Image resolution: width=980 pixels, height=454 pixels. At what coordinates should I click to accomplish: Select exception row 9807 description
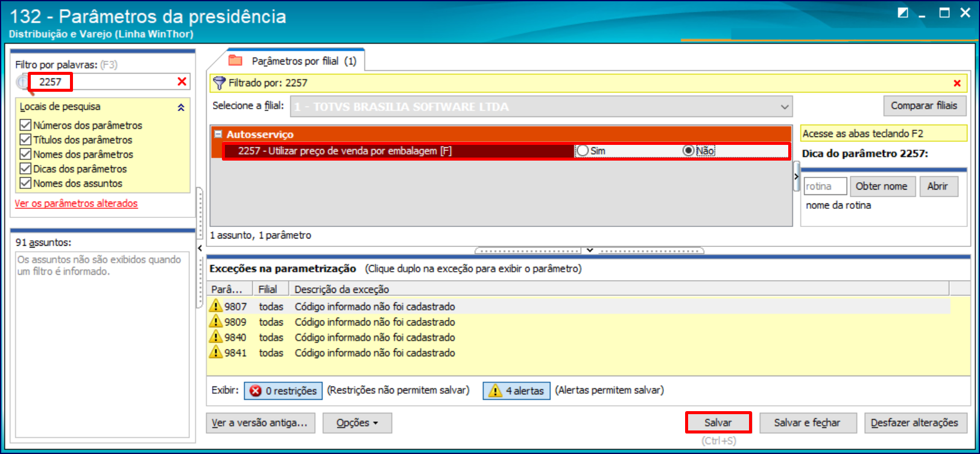pos(375,307)
